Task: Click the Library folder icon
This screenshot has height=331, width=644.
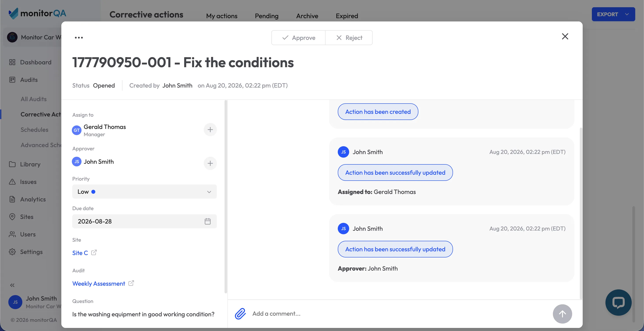Action: pos(12,164)
